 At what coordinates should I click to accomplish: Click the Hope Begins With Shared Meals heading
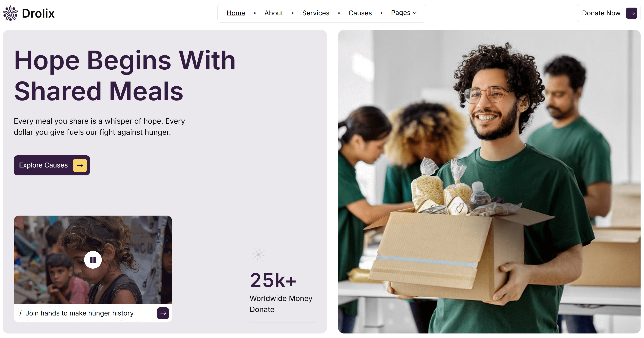coord(124,76)
